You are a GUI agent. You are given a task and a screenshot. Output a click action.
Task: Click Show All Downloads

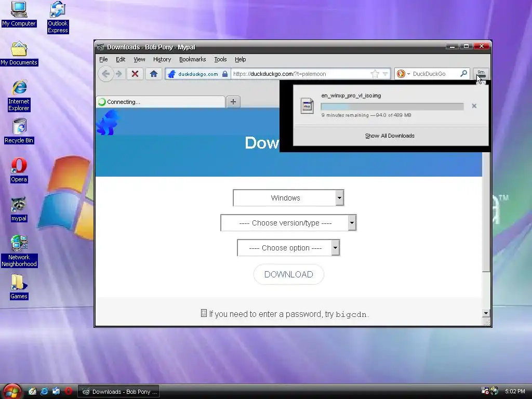(x=390, y=136)
